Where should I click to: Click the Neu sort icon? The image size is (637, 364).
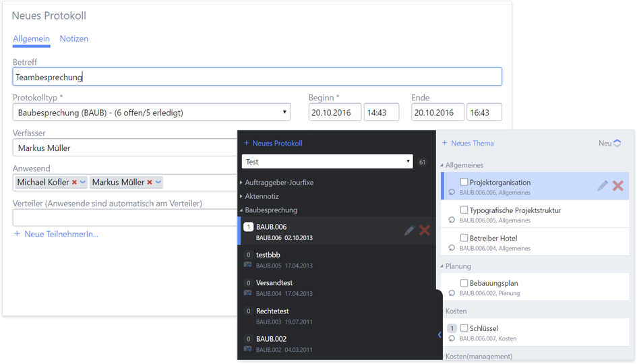[617, 144]
